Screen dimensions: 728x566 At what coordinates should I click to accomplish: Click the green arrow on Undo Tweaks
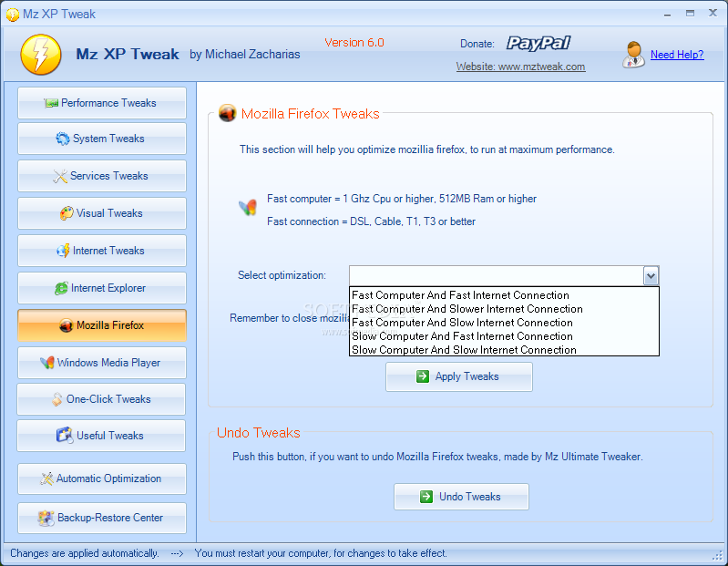pyautogui.click(x=426, y=497)
